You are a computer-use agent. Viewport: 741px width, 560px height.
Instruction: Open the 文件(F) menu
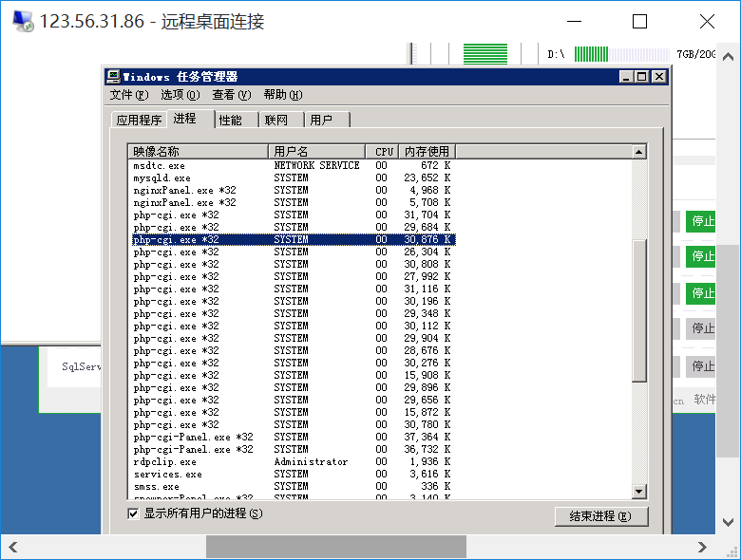pos(129,95)
